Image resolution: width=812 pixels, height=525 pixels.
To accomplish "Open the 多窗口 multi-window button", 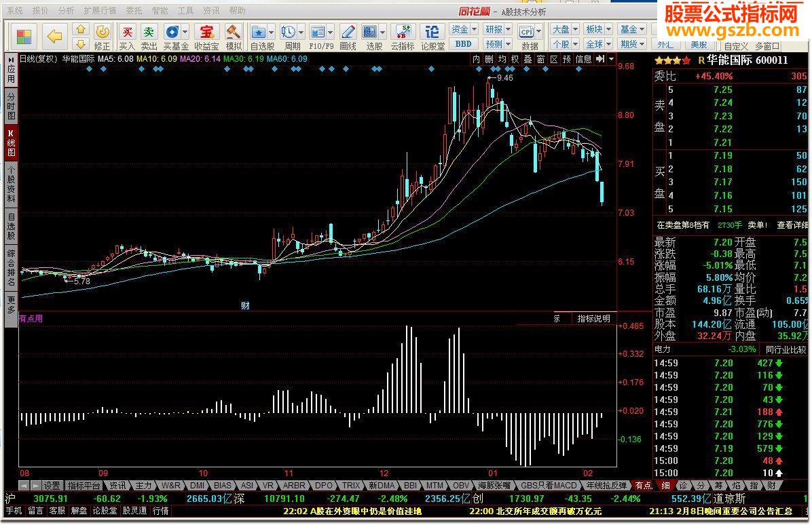I will pyautogui.click(x=767, y=46).
